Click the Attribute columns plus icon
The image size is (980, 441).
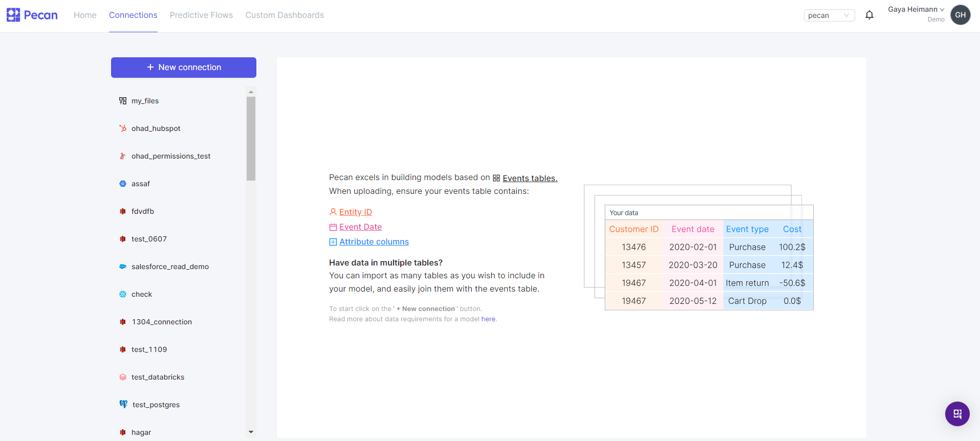click(x=333, y=242)
